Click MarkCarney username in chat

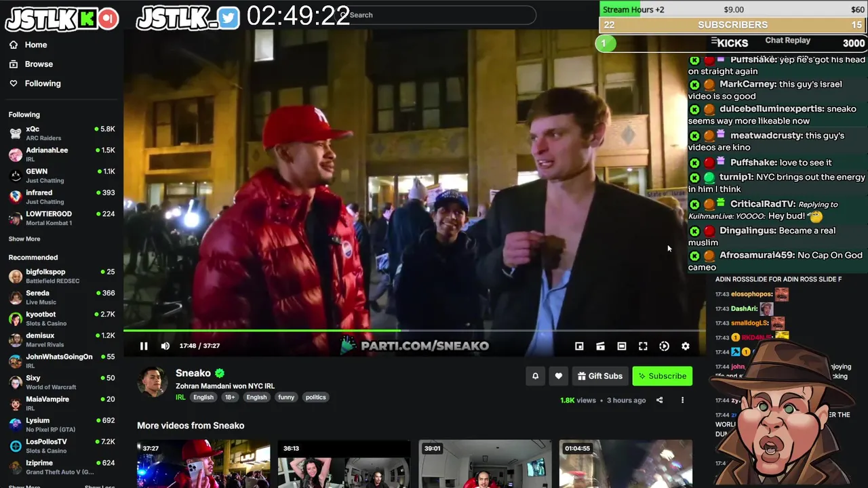(747, 84)
